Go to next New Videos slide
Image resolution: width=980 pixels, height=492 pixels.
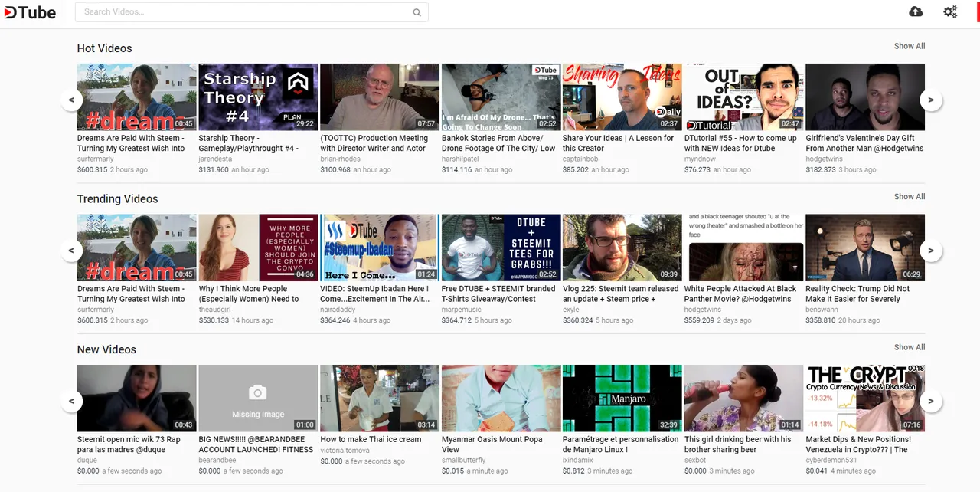931,401
